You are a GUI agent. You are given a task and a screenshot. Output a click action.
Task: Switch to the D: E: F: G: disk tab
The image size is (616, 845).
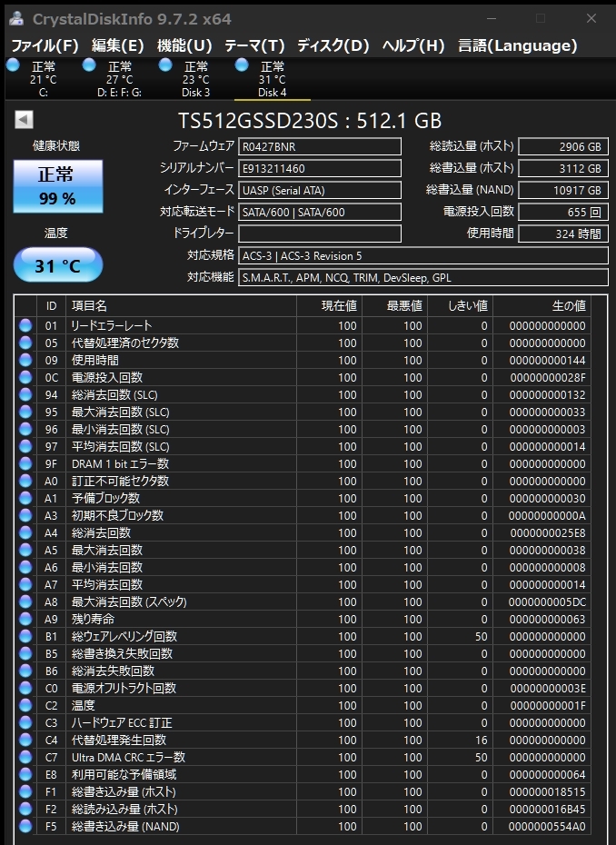(120, 79)
